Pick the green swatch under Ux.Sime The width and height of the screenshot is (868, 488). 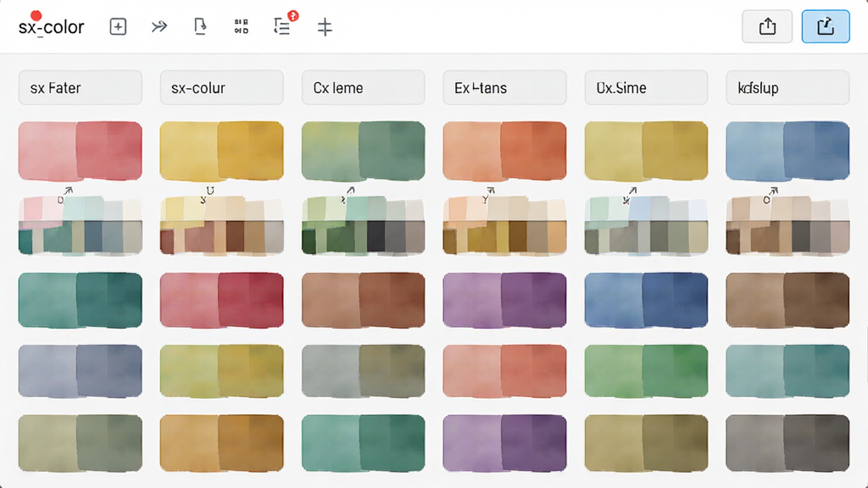646,371
